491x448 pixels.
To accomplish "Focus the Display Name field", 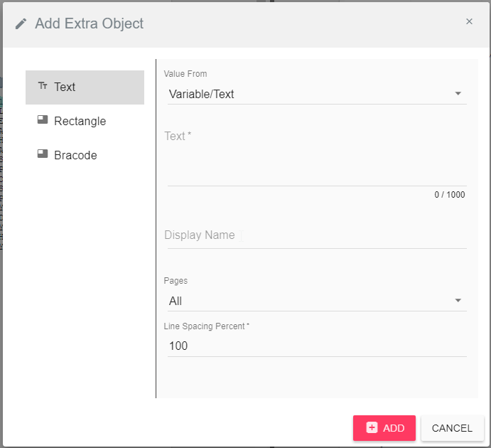I will (x=317, y=235).
